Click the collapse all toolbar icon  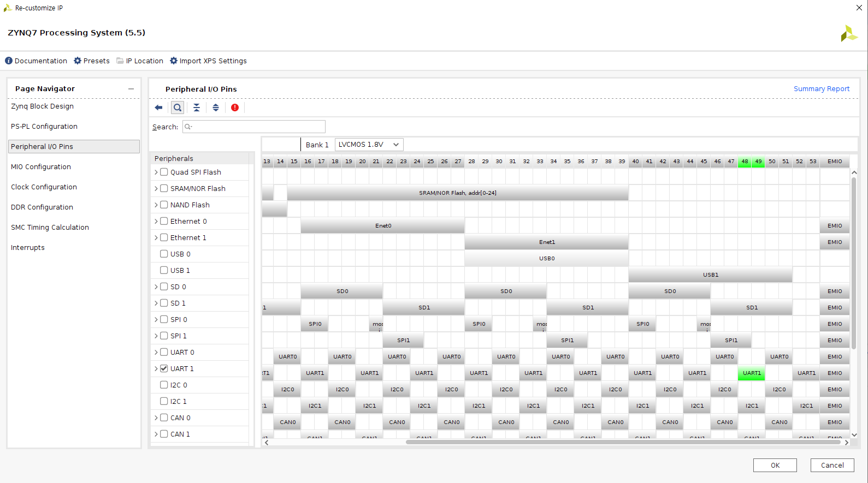197,108
